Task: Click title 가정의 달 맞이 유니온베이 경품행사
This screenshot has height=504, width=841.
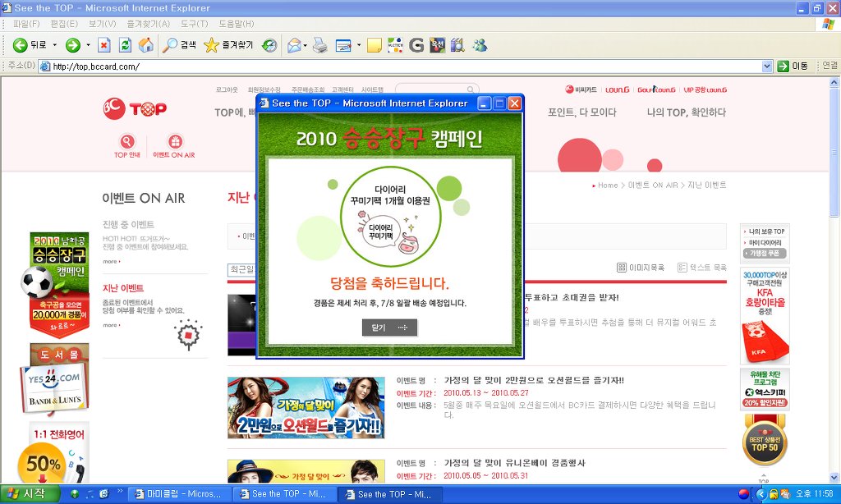Action: 514,463
